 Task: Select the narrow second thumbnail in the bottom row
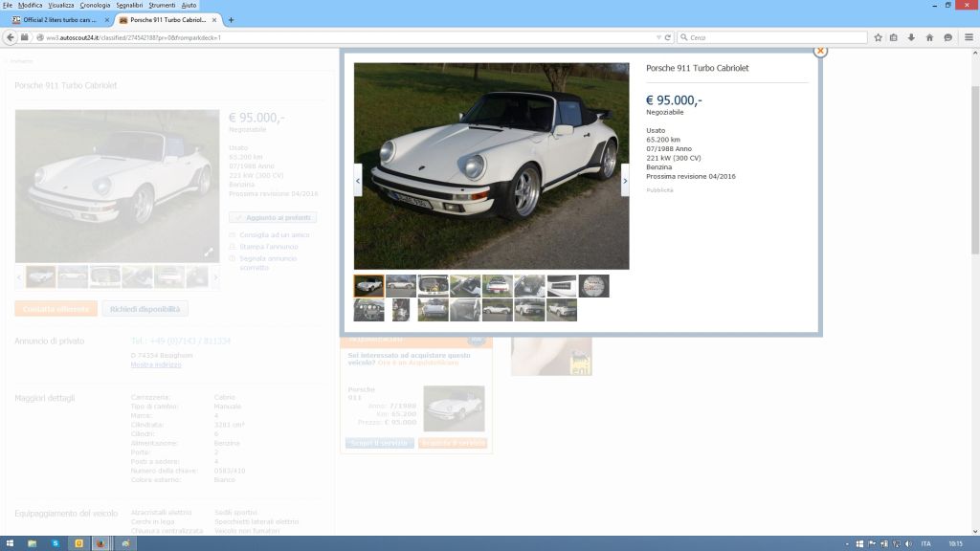point(401,310)
